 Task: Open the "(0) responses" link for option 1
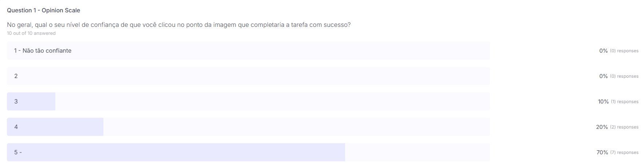(624, 51)
